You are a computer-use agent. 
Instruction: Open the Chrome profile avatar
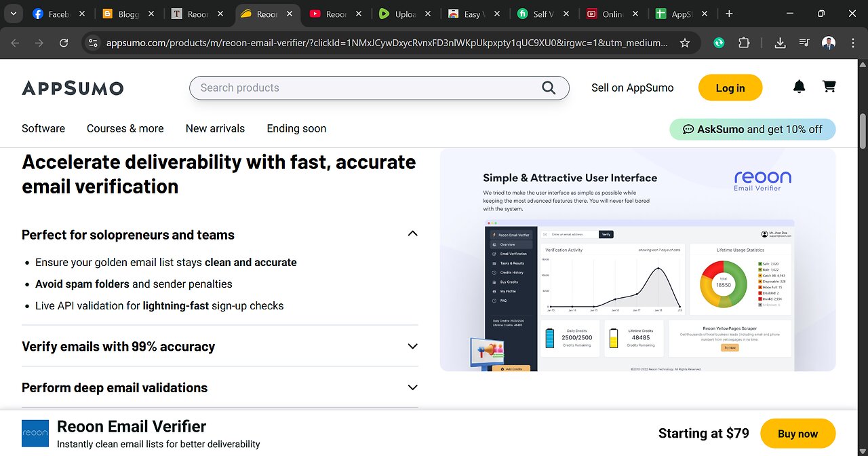tap(828, 43)
